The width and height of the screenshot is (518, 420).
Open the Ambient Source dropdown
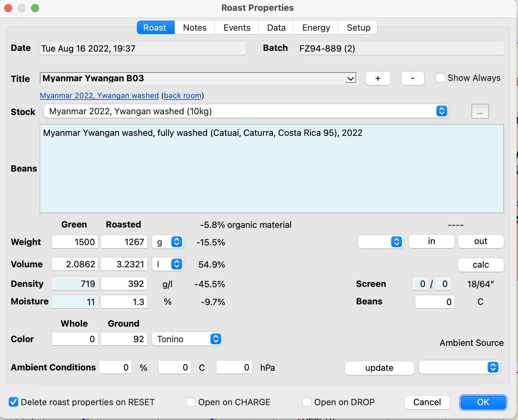tap(493, 367)
